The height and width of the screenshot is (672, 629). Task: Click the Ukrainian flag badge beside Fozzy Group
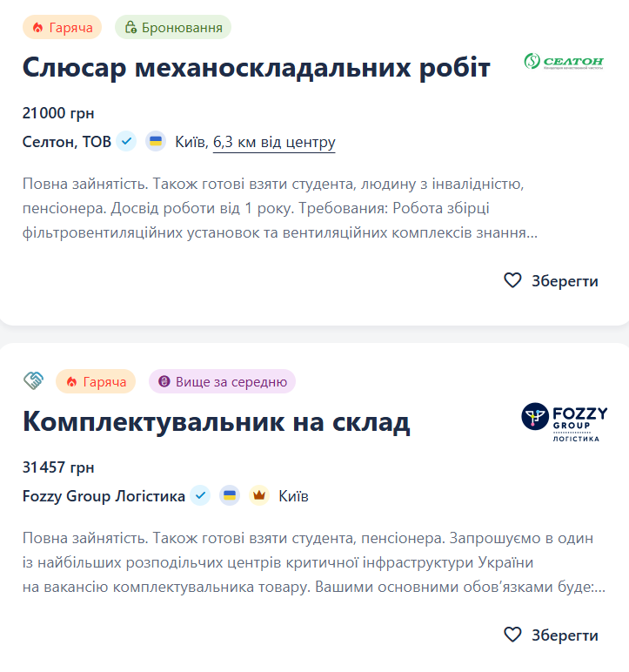click(230, 496)
